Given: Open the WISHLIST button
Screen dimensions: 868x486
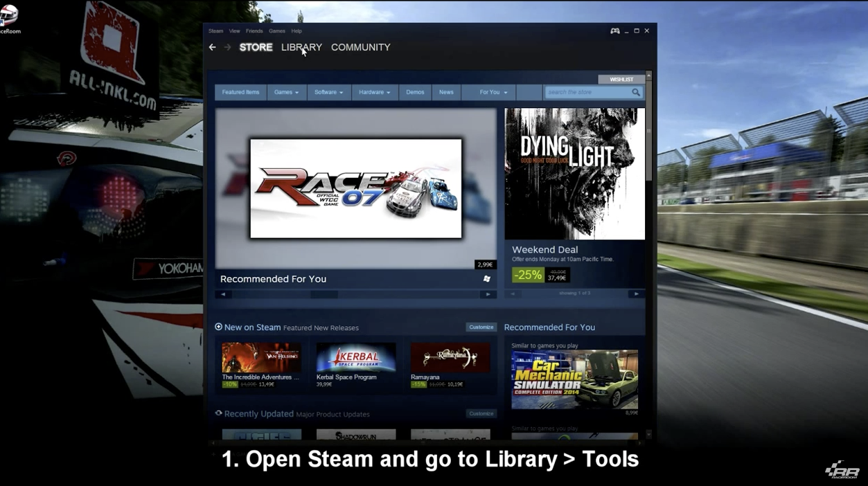Looking at the screenshot, I should [621, 80].
